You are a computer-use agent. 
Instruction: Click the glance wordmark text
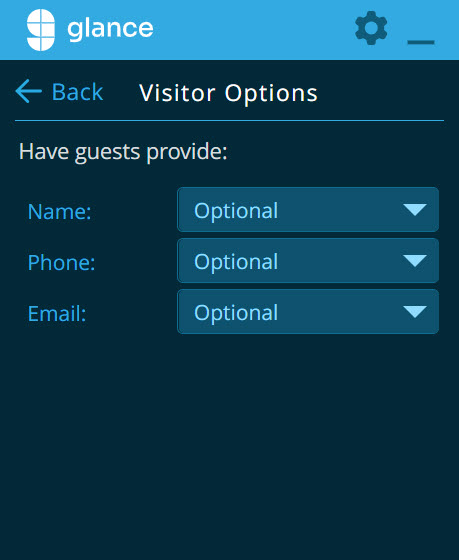(110, 29)
